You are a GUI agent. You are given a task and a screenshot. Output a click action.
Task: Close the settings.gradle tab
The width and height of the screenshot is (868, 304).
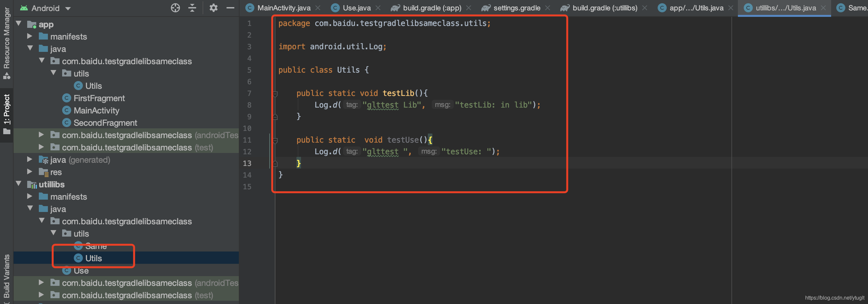pos(548,8)
